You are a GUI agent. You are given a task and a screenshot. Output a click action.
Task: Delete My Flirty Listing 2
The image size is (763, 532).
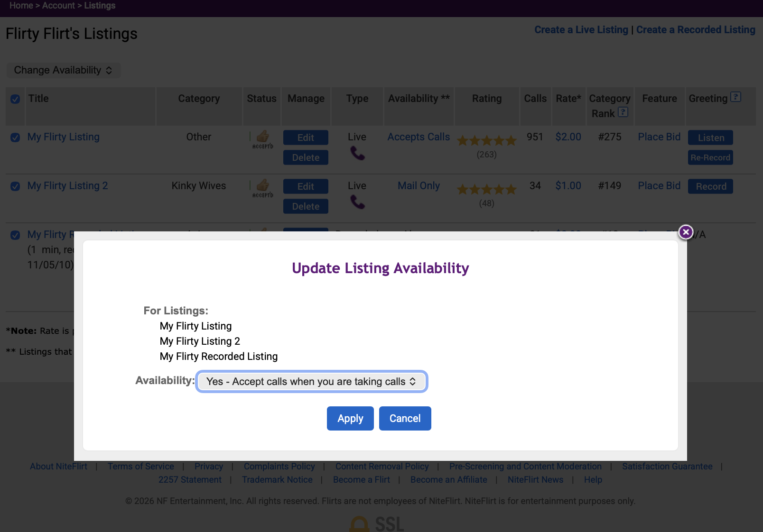[x=306, y=206]
